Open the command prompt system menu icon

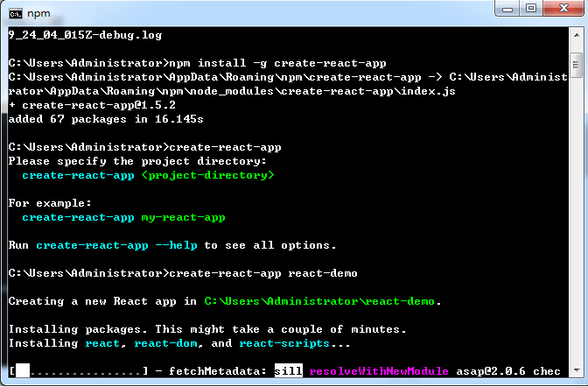point(14,13)
